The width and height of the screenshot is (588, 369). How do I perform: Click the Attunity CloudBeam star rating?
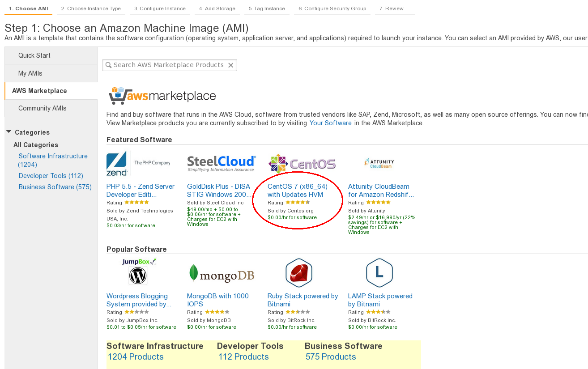[x=378, y=203]
